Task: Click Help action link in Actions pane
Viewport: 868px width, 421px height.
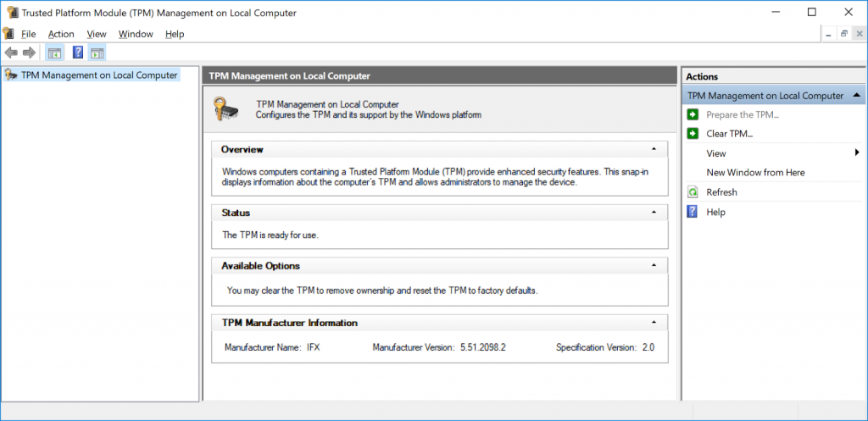Action: 715,213
